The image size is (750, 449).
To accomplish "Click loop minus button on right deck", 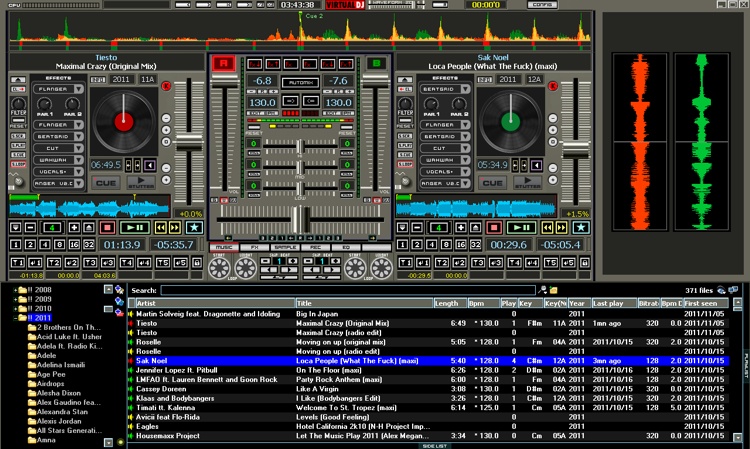I will (x=417, y=228).
